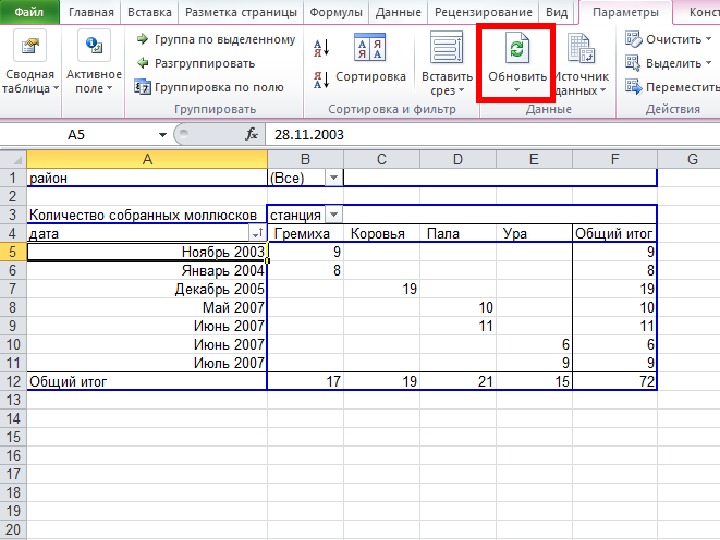The width and height of the screenshot is (720, 540).
Task: Click the sort A to Z ascending icon
Action: pos(322,47)
